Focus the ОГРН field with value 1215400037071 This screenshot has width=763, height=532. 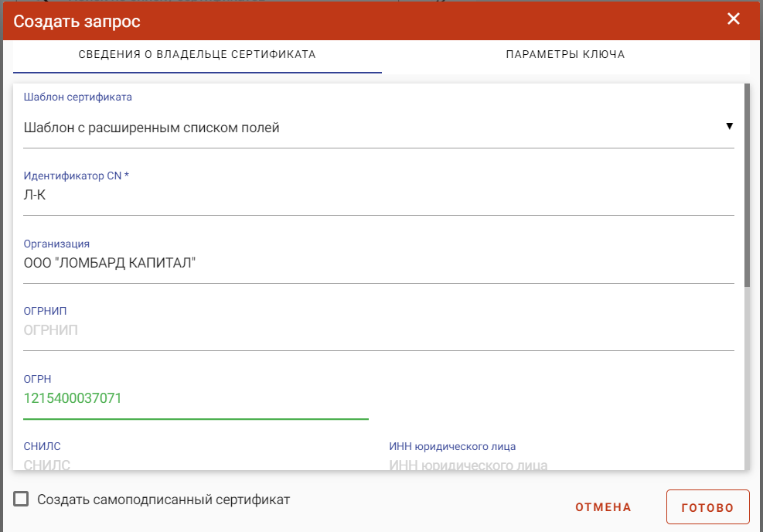coord(196,399)
